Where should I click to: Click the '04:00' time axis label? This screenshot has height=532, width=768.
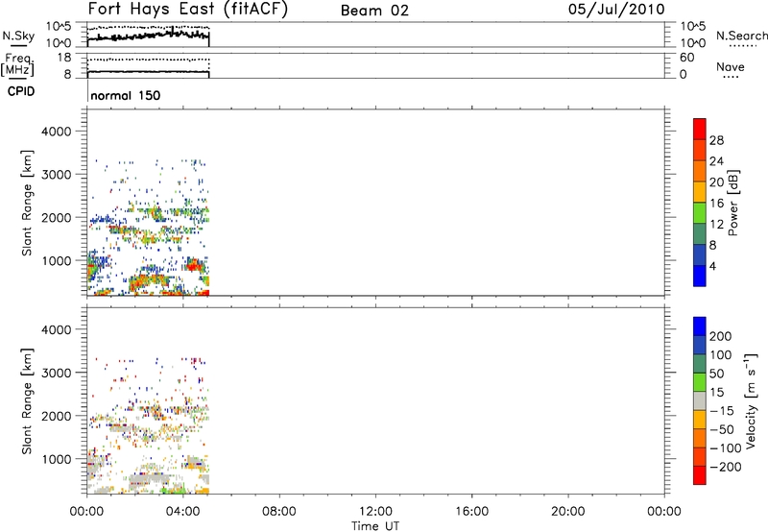[182, 512]
